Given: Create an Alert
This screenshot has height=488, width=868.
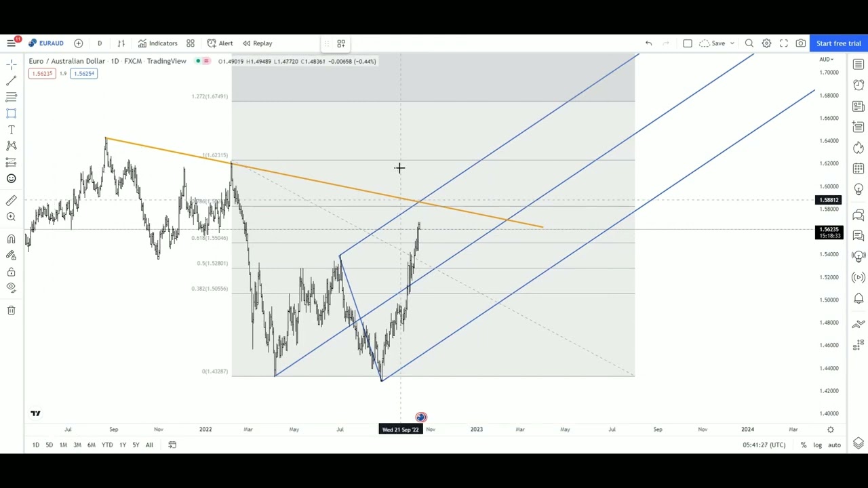Looking at the screenshot, I should click(x=220, y=43).
